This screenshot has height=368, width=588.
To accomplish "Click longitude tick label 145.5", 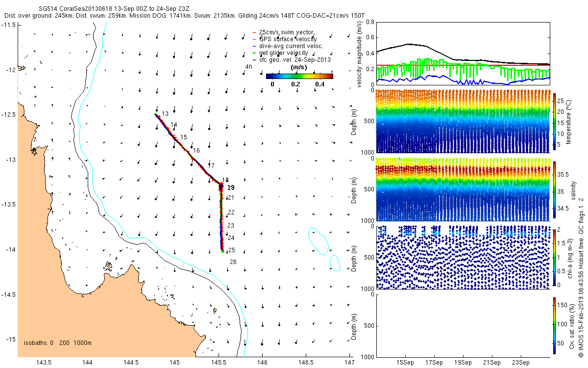I will (x=219, y=363).
